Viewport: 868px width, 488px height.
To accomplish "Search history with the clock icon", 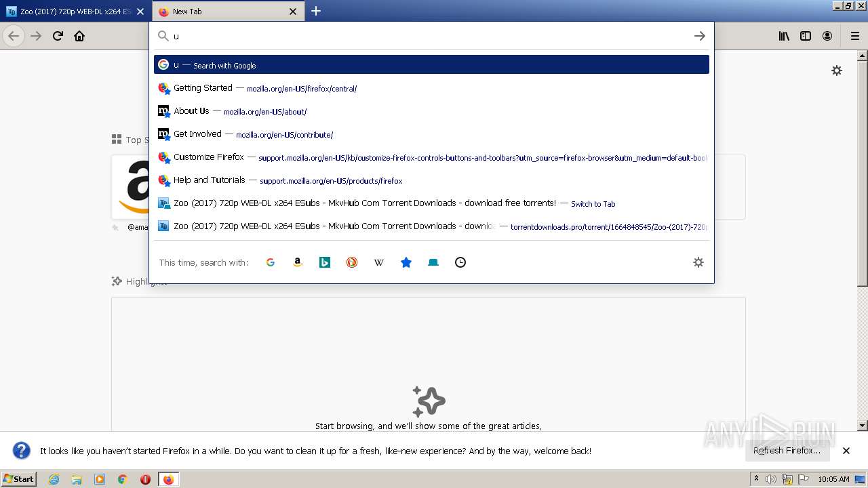I will pos(460,262).
